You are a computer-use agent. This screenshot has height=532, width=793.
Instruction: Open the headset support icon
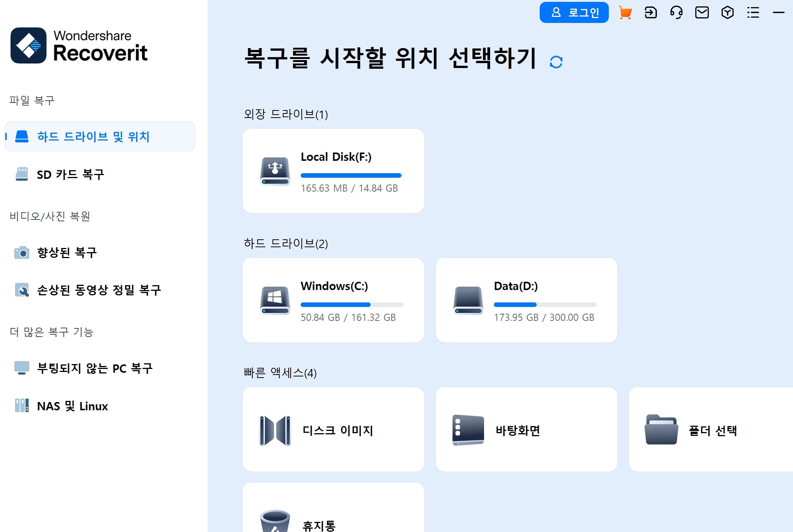point(676,12)
